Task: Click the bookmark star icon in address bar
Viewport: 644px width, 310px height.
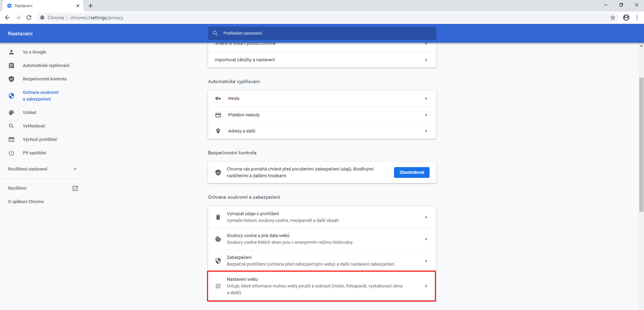Action: (613, 18)
